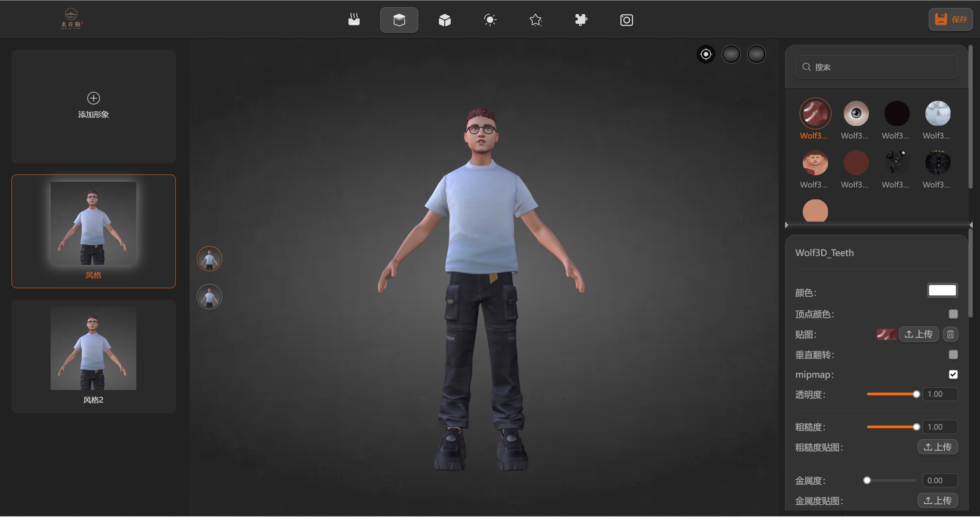980x517 pixels.
Task: Select the black material ball
Action: [897, 113]
